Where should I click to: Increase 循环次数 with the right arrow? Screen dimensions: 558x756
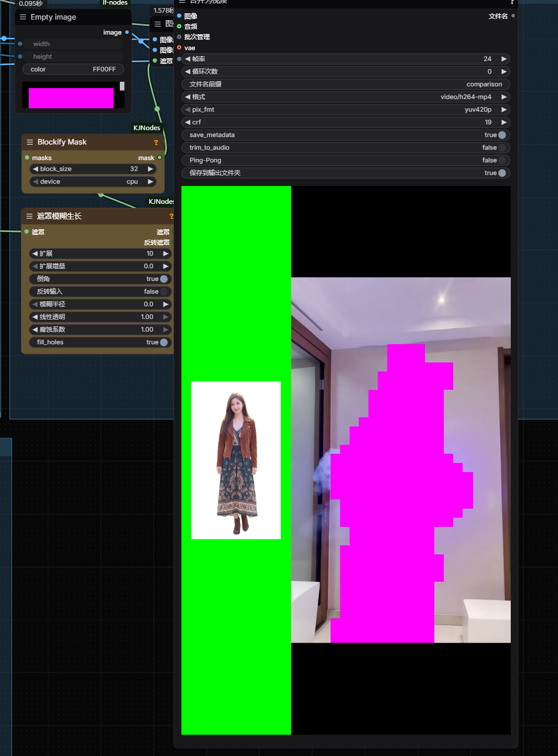(x=504, y=71)
